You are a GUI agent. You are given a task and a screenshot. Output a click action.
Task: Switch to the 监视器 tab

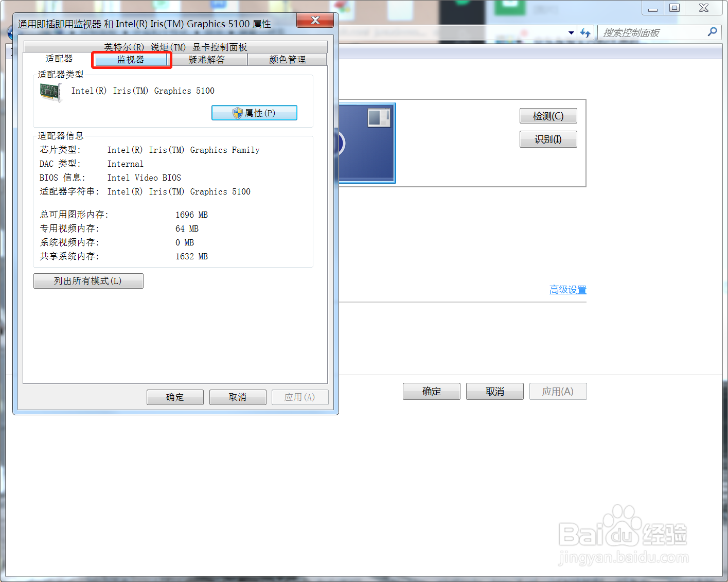[131, 59]
